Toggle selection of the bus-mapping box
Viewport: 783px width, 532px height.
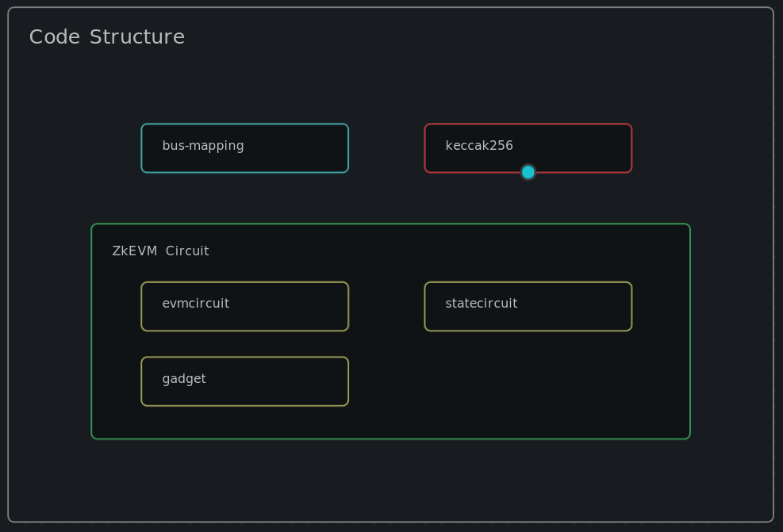(x=244, y=147)
